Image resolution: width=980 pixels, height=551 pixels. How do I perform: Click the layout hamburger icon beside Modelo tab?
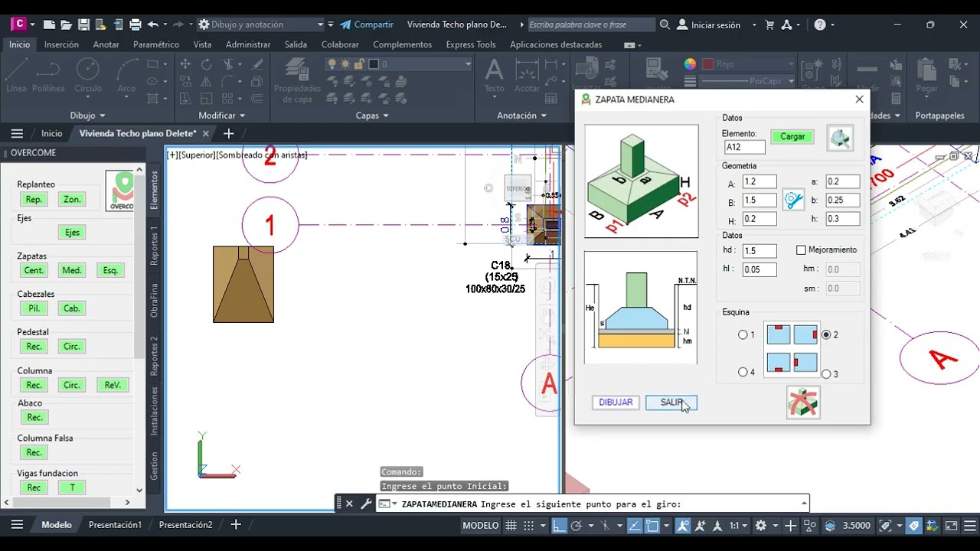(17, 524)
